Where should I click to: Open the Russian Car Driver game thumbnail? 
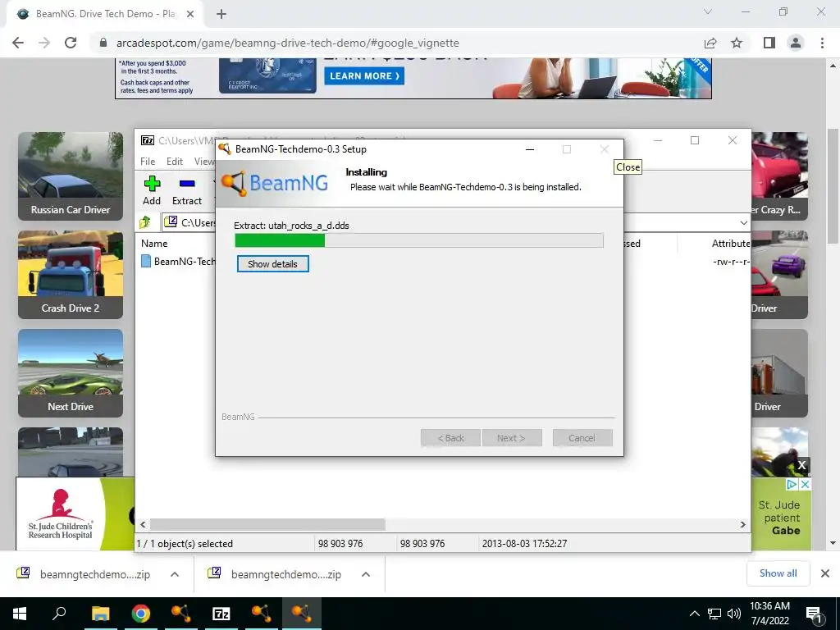tap(71, 176)
